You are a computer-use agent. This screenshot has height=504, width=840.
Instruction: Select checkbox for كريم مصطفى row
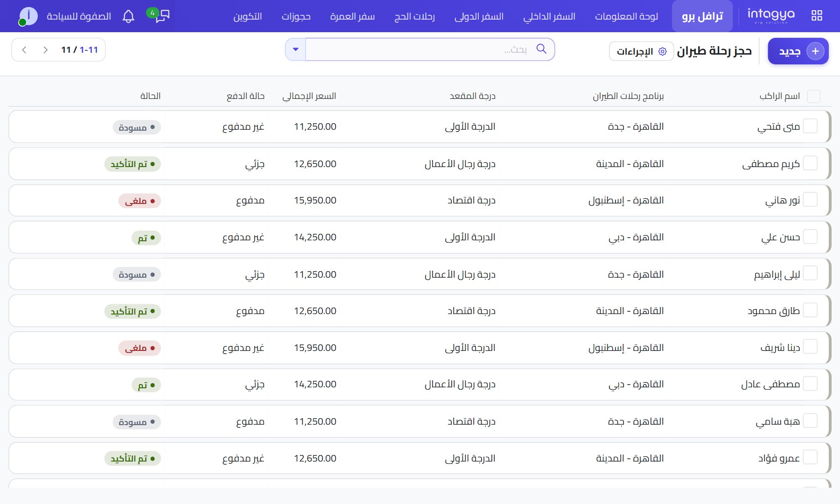click(811, 163)
